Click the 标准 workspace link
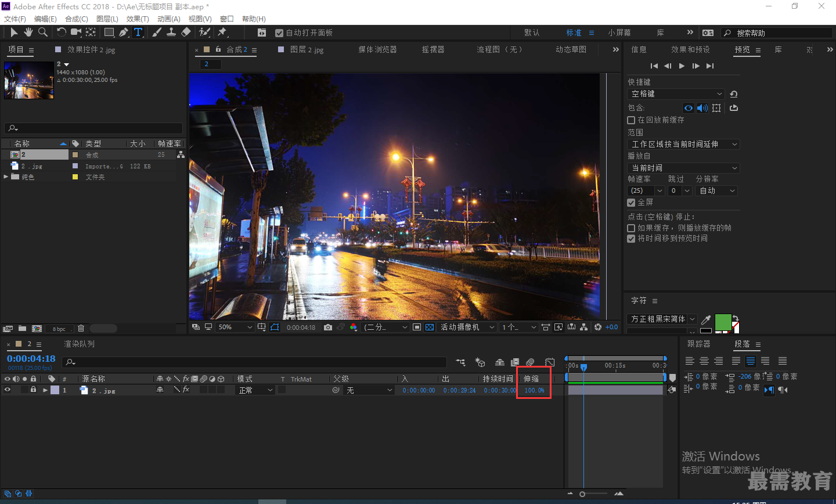The height and width of the screenshot is (504, 836). click(x=574, y=33)
